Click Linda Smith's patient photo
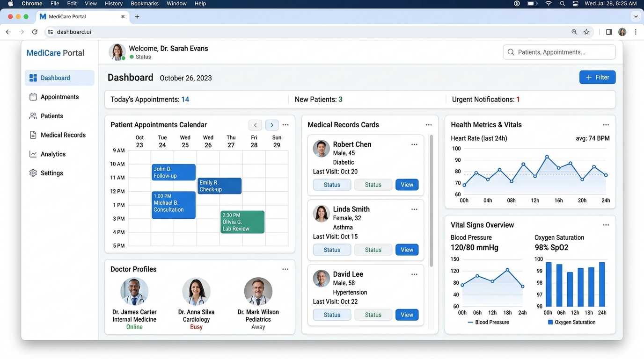The width and height of the screenshot is (644, 359). click(321, 214)
